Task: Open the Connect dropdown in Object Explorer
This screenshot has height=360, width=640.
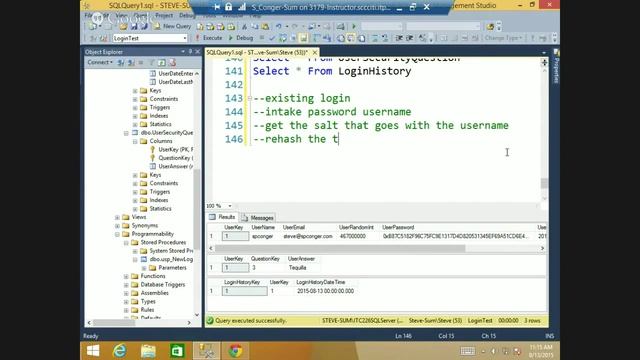Action: (100, 62)
